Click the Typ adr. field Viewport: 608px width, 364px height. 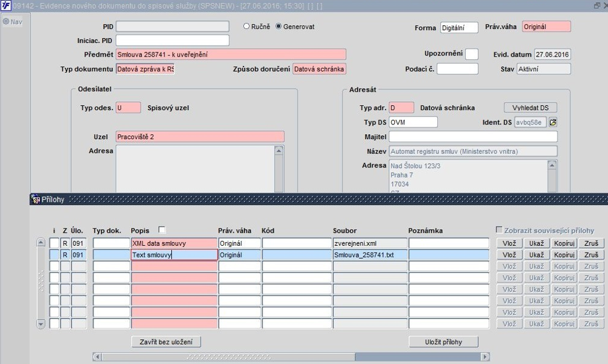[x=401, y=108]
